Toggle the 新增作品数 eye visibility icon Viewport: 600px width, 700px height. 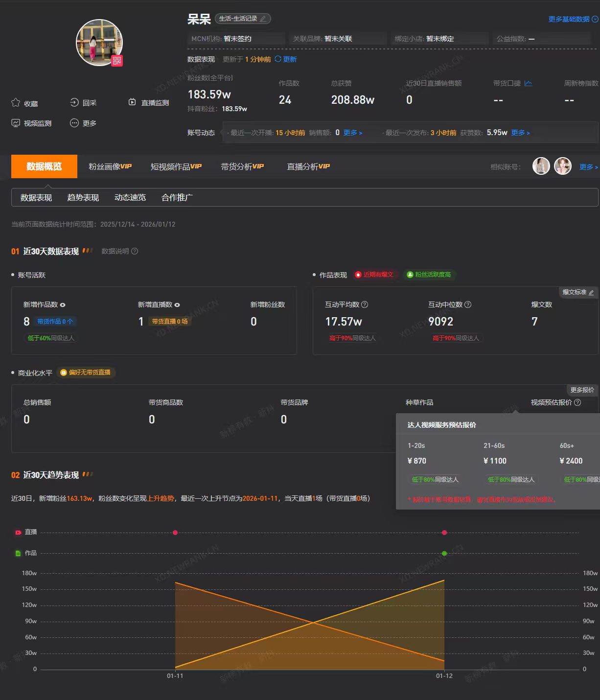pos(63,305)
